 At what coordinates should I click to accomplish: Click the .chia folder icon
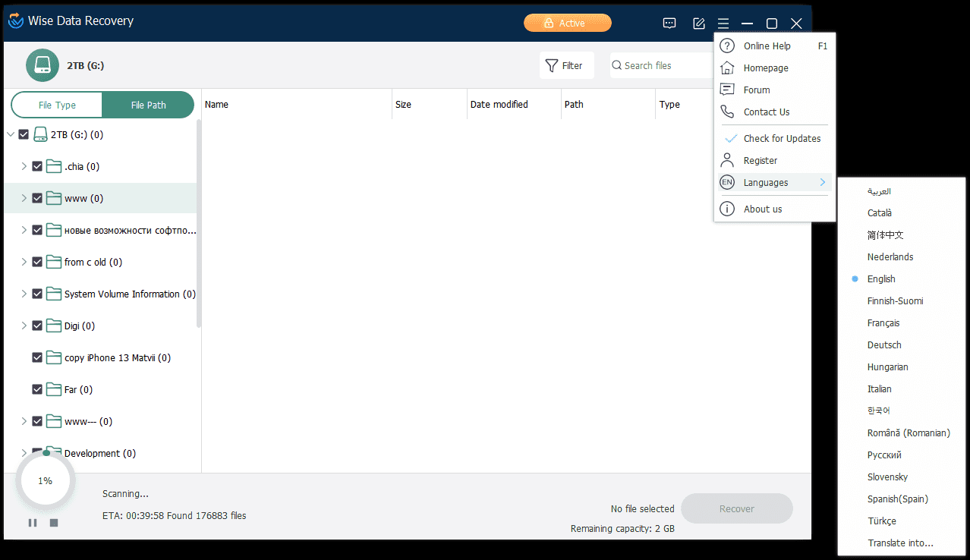coord(53,166)
